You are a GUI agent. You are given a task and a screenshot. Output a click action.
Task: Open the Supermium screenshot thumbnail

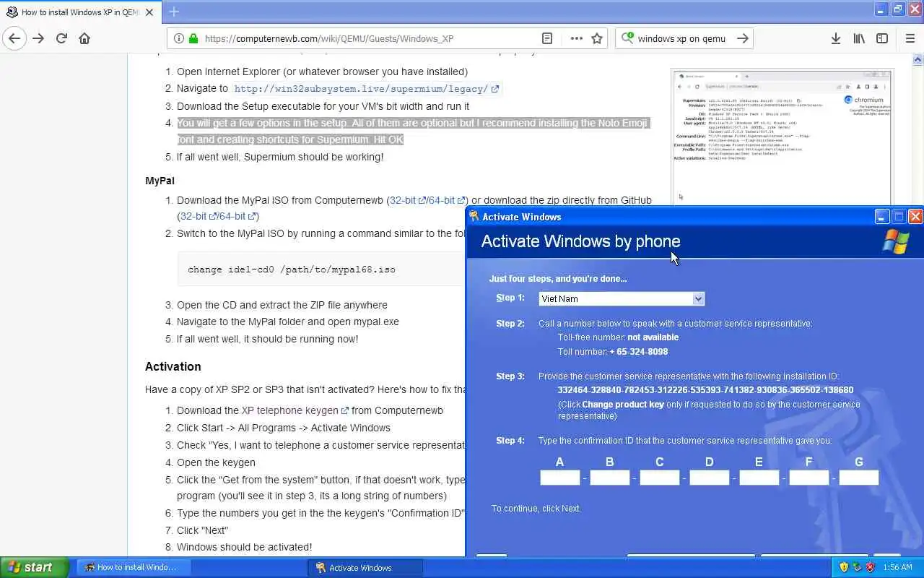783,137
